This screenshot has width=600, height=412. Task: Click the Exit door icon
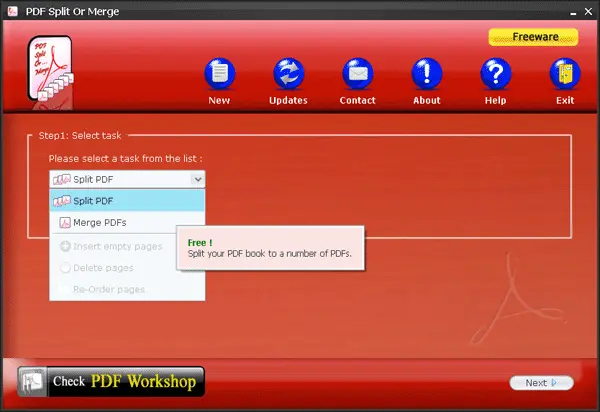click(x=565, y=73)
